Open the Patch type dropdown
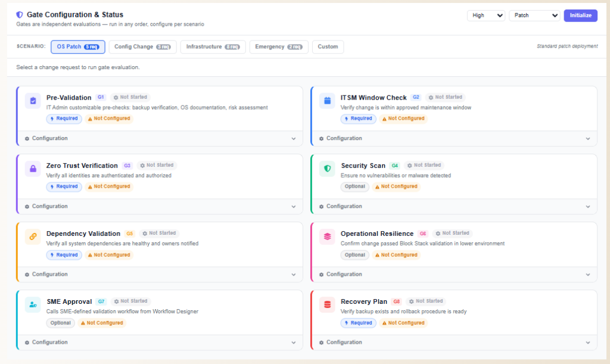The width and height of the screenshot is (610, 364). click(534, 15)
